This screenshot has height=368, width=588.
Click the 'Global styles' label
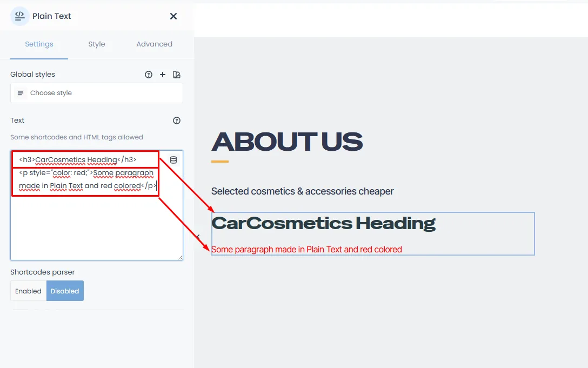pos(32,74)
